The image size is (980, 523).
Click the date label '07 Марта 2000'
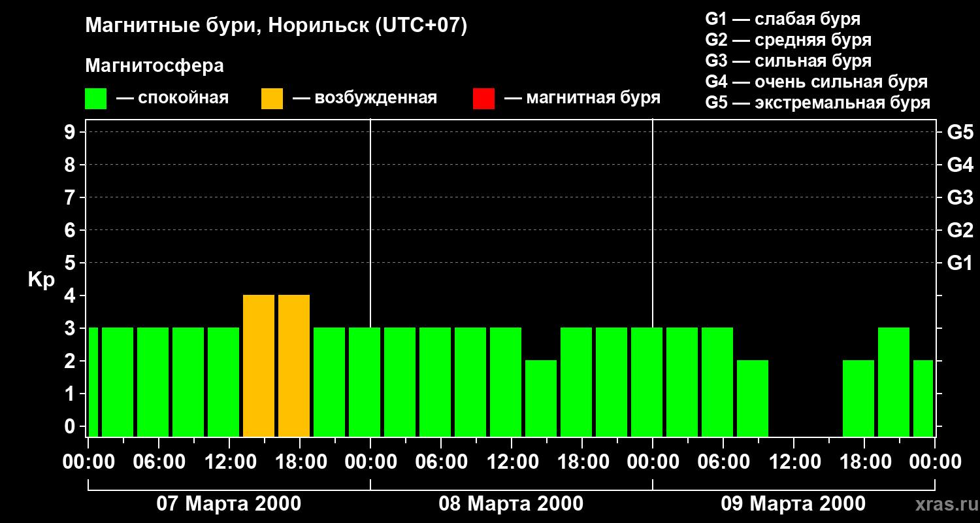click(229, 504)
